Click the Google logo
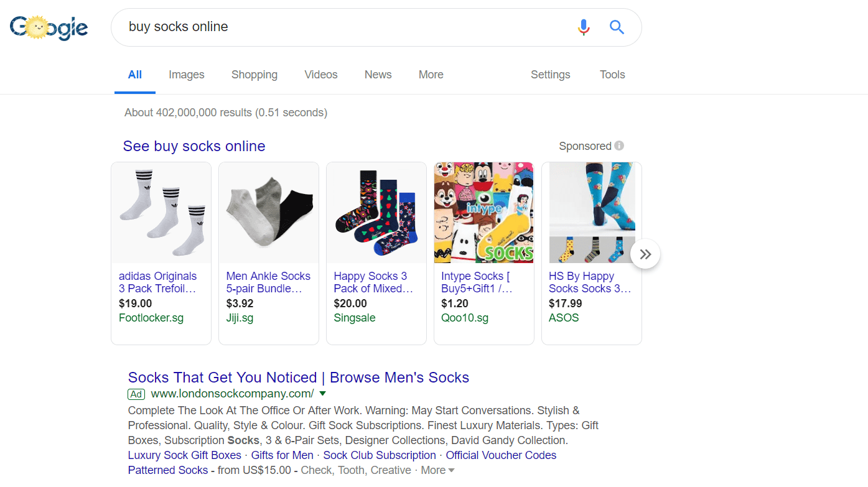The image size is (868, 487). (x=49, y=28)
